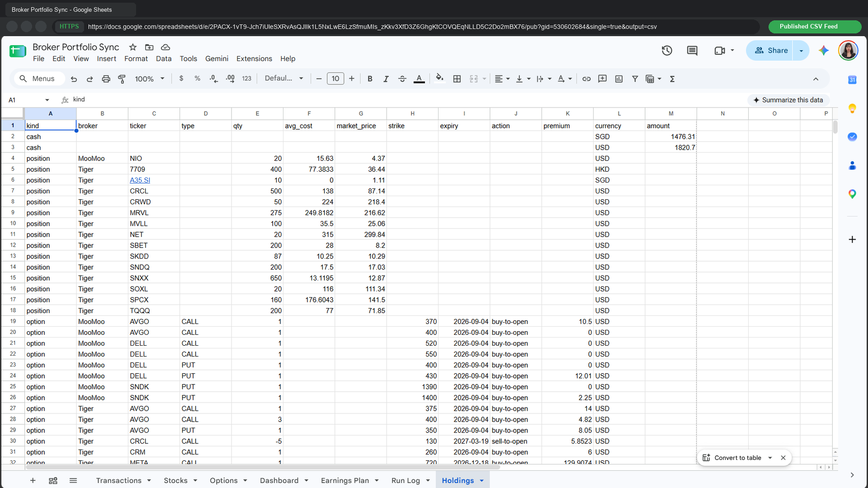Insert a link with the link icon
Screen dimensions: 868x488
pos(586,79)
